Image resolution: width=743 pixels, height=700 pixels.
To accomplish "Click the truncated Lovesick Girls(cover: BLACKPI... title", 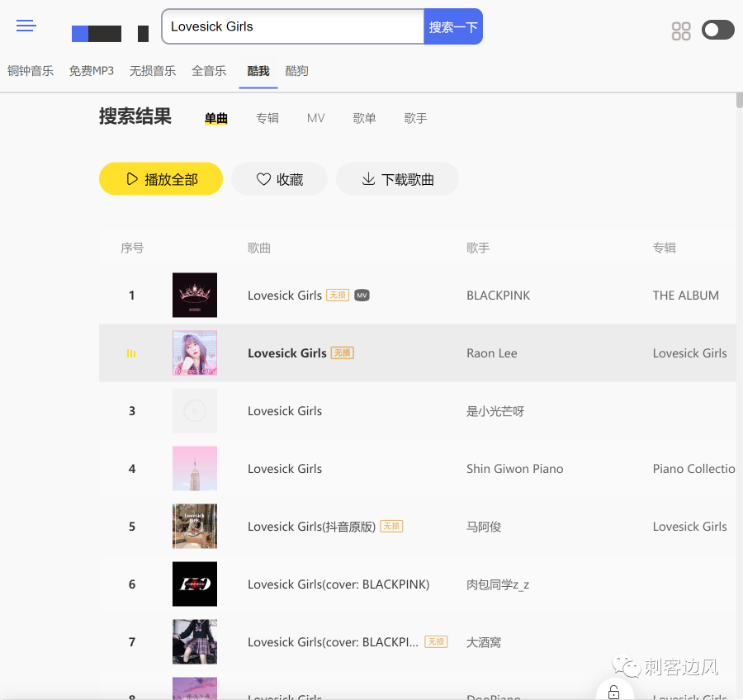I will 334,642.
